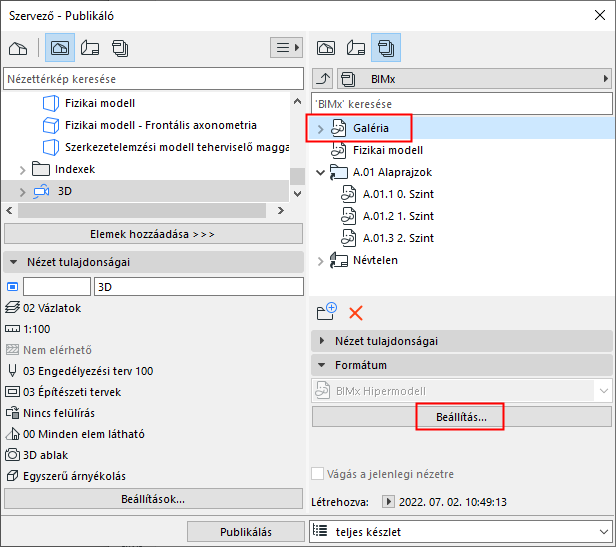Select the Project Map icon in left toolbar
The width and height of the screenshot is (616, 547).
[x=18, y=48]
